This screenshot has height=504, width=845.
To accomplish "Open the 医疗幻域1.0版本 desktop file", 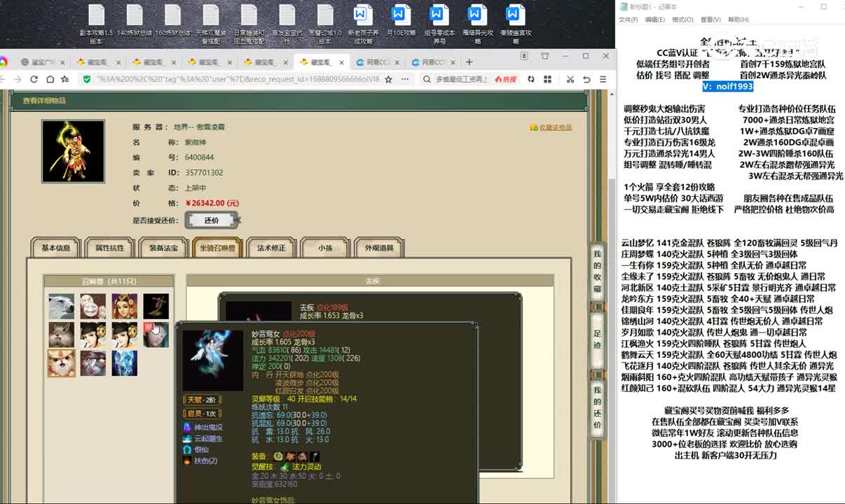I will pos(324,24).
